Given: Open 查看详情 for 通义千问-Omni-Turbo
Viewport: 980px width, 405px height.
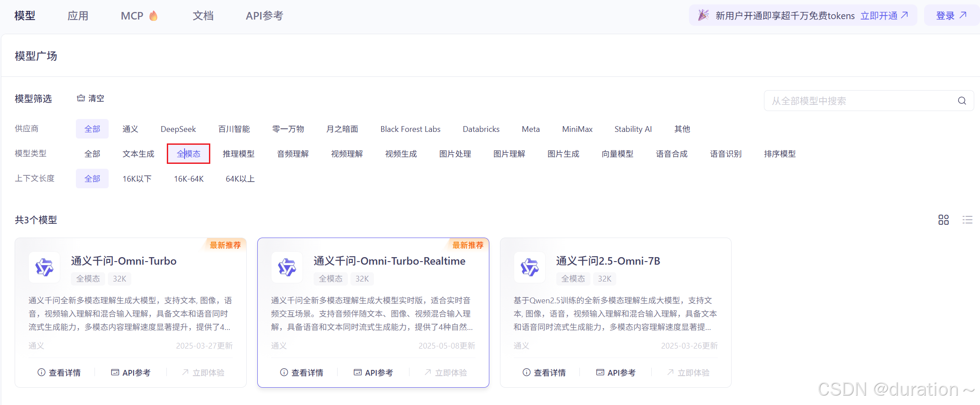Looking at the screenshot, I should coord(59,373).
